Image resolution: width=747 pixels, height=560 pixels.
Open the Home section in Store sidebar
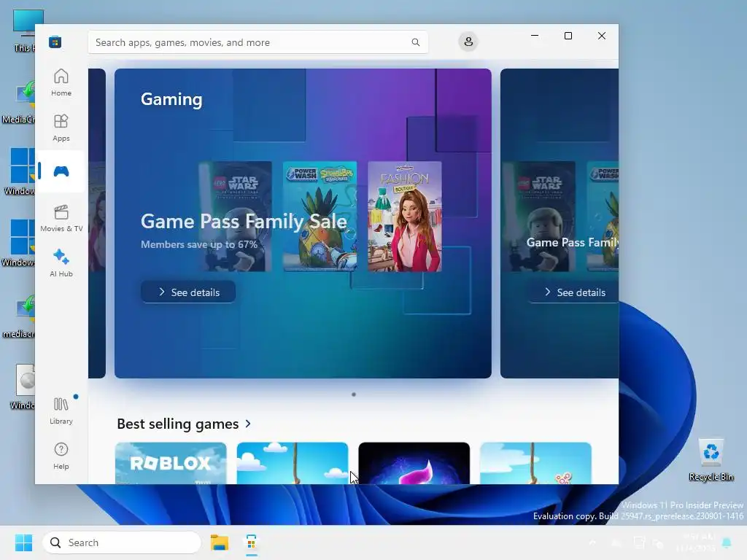coord(61,82)
